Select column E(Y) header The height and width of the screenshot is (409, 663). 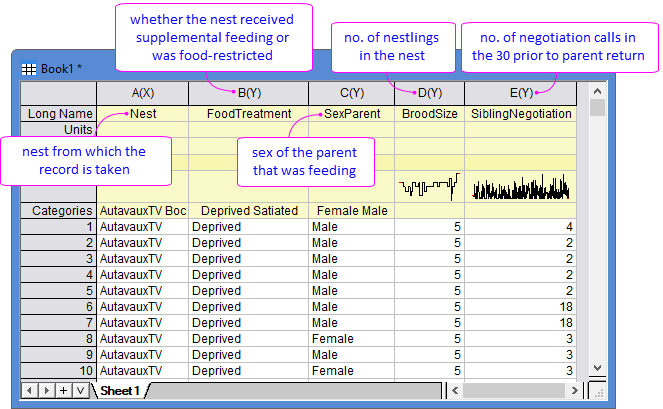[x=521, y=93]
